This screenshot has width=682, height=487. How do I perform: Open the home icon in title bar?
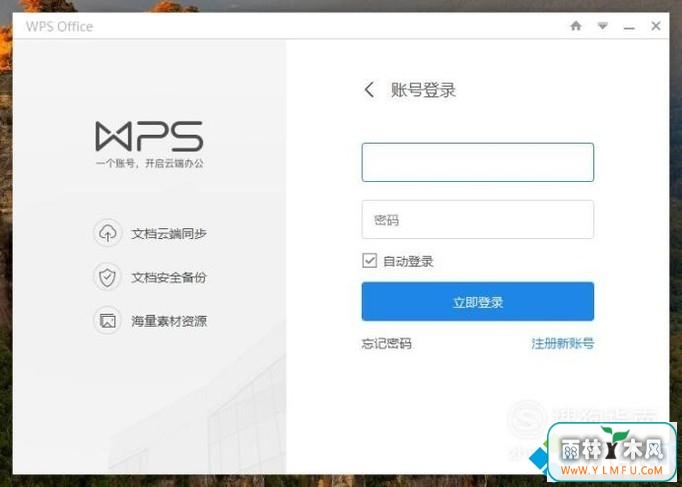(x=576, y=26)
